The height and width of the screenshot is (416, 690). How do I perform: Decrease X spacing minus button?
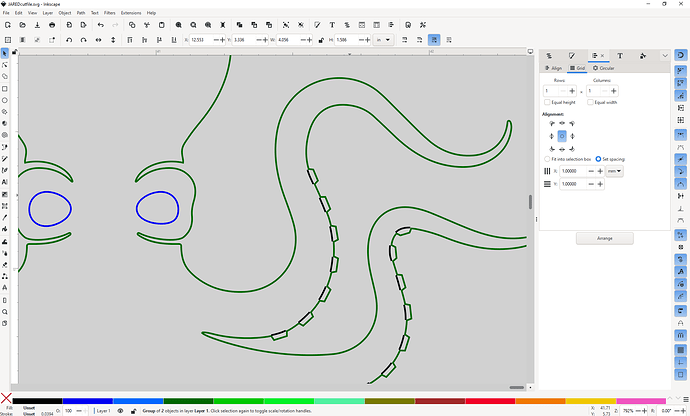[x=591, y=171]
